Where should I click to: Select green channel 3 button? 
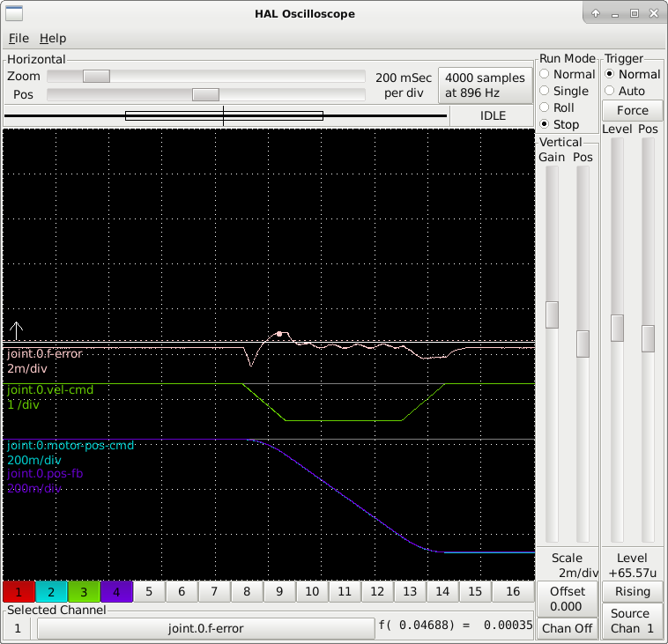[84, 592]
